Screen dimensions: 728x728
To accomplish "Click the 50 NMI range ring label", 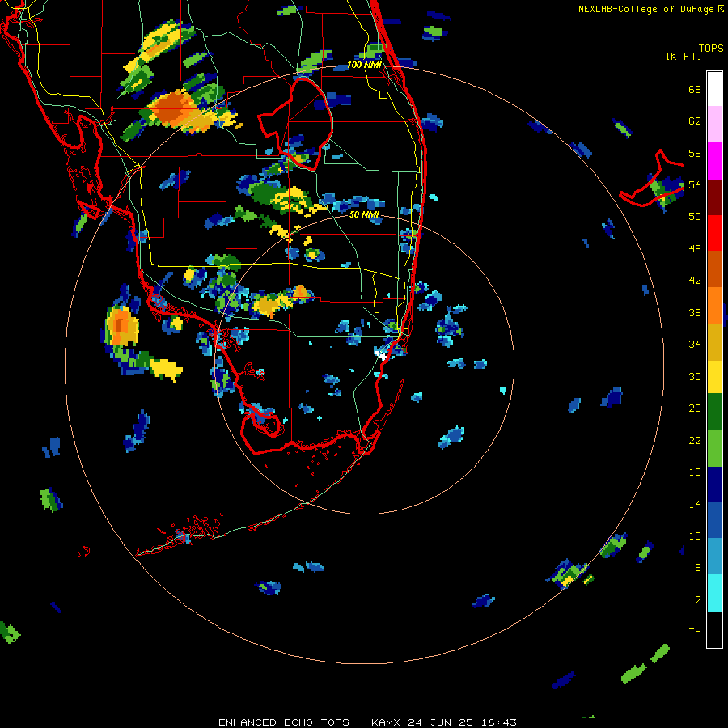I will tap(364, 214).
